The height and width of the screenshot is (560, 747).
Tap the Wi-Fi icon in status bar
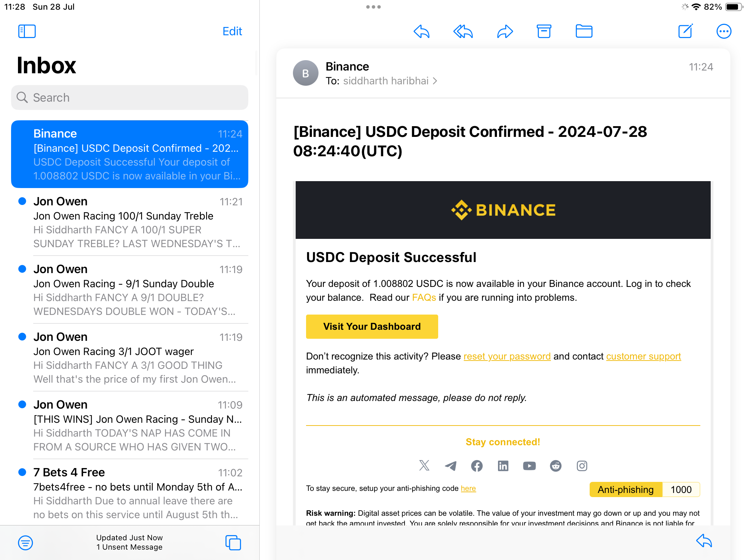696,7
